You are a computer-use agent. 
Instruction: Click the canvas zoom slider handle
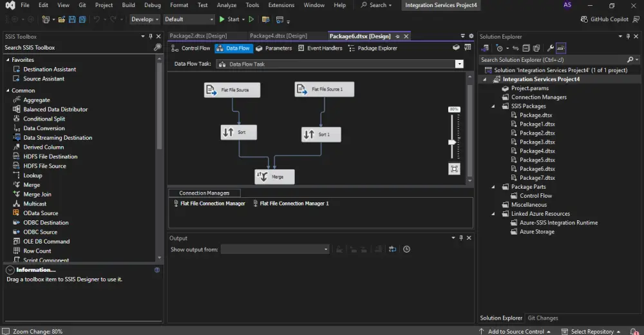[452, 142]
